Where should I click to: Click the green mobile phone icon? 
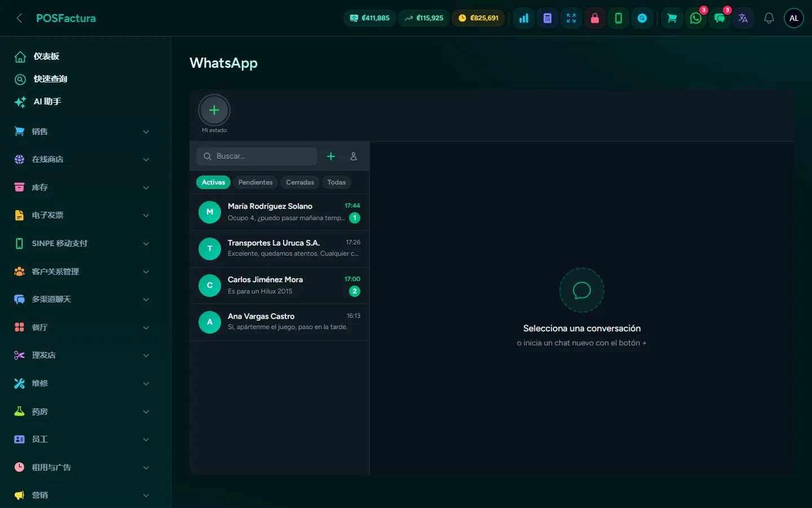tap(619, 18)
